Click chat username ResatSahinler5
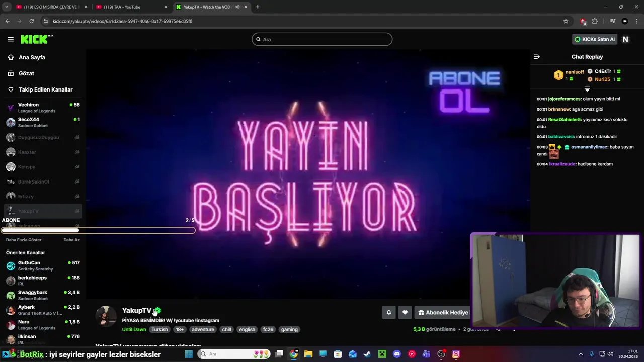This screenshot has height=362, width=644. [x=565, y=120]
